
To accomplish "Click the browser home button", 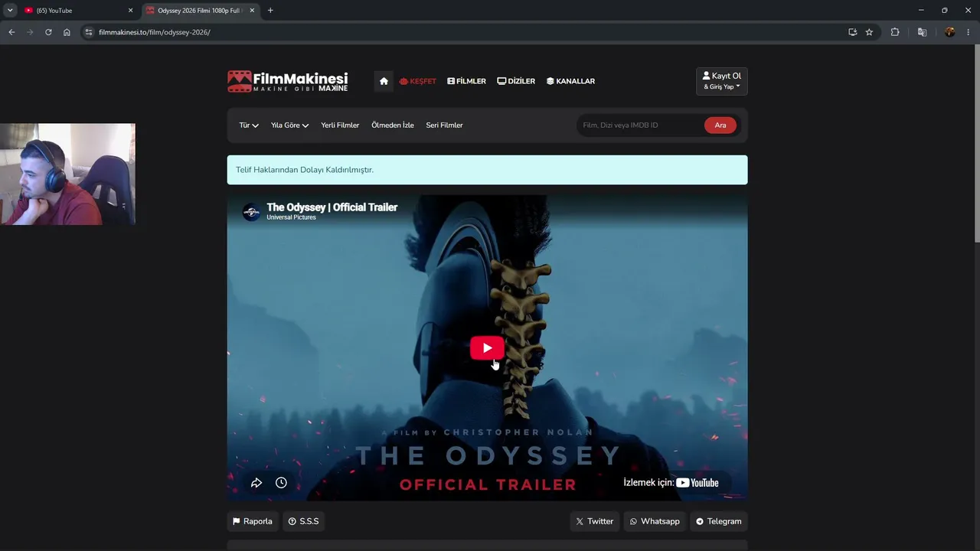I will point(67,32).
